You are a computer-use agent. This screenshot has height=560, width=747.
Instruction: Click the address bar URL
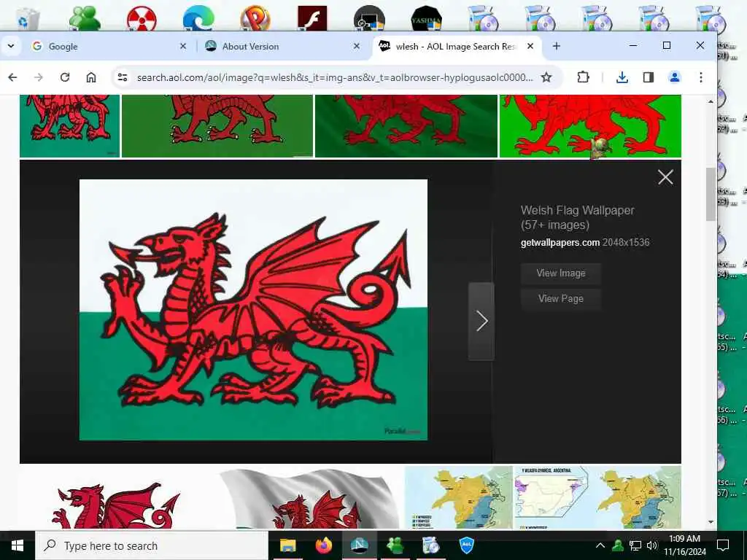click(x=335, y=77)
